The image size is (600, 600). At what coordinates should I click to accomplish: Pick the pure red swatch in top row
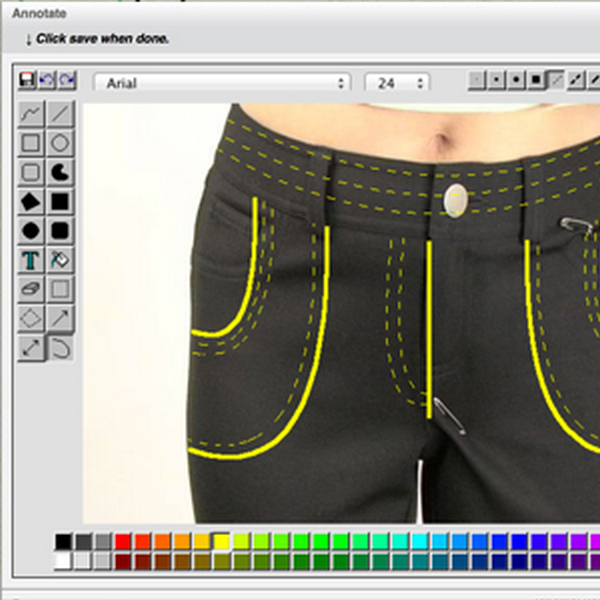click(123, 541)
